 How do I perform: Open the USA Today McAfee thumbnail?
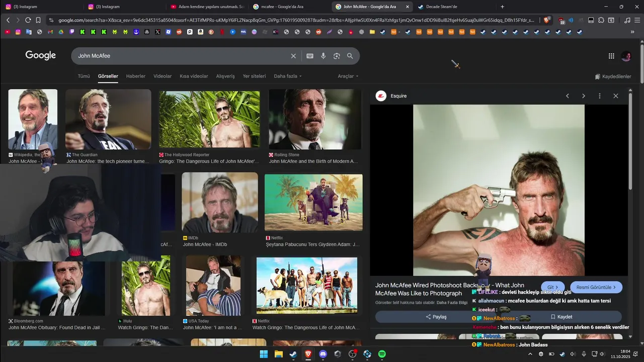click(x=213, y=286)
